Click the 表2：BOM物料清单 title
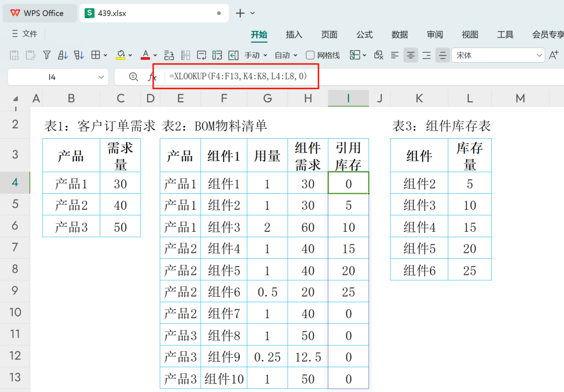564x392 pixels. (x=214, y=126)
